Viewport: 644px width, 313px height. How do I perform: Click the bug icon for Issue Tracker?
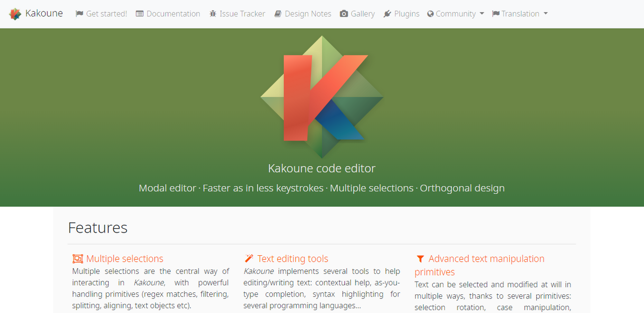(x=213, y=14)
